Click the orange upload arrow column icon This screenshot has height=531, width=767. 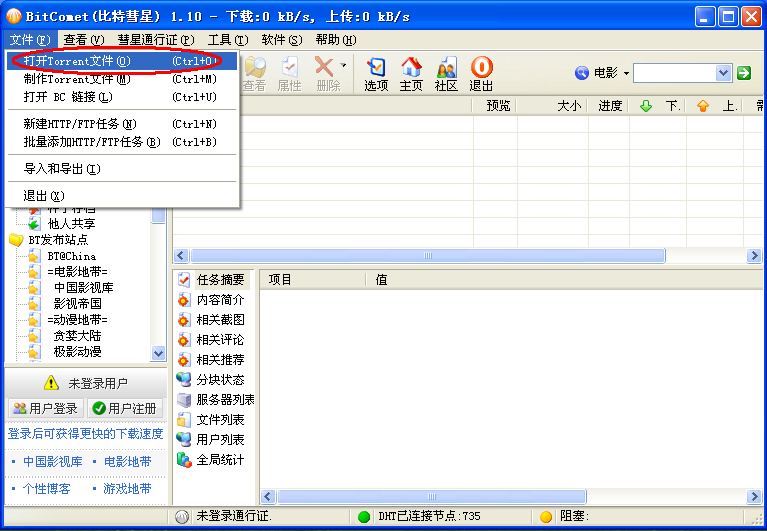703,106
